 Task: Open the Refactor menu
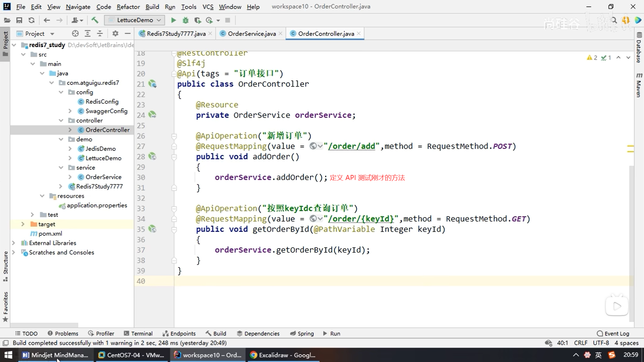128,7
